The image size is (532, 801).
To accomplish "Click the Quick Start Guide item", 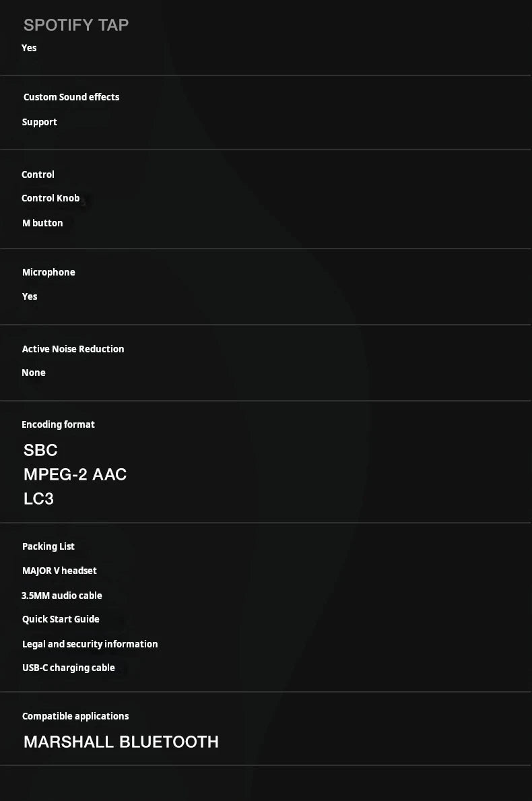I will pyautogui.click(x=61, y=619).
